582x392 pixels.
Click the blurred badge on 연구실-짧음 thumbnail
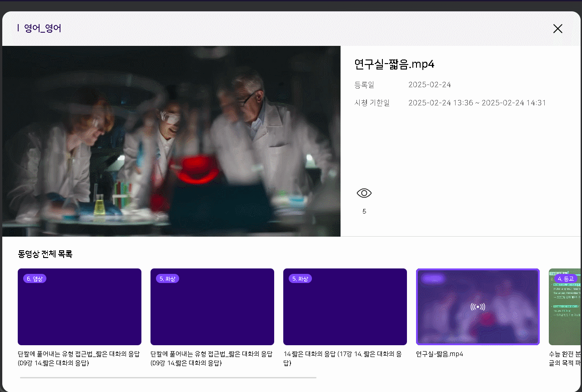coord(433,278)
